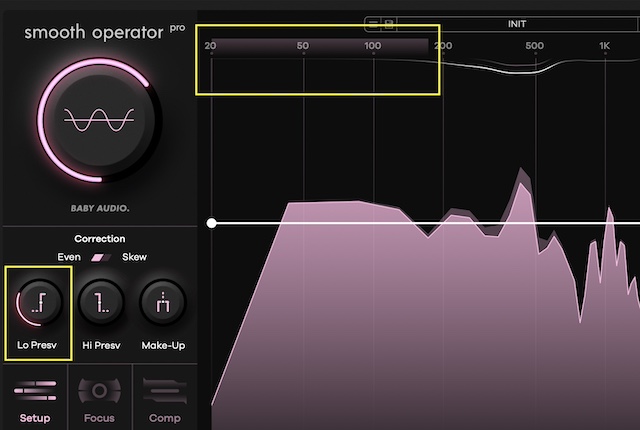Open the INIT preset selector
This screenshot has height=430, width=640.
coord(517,24)
